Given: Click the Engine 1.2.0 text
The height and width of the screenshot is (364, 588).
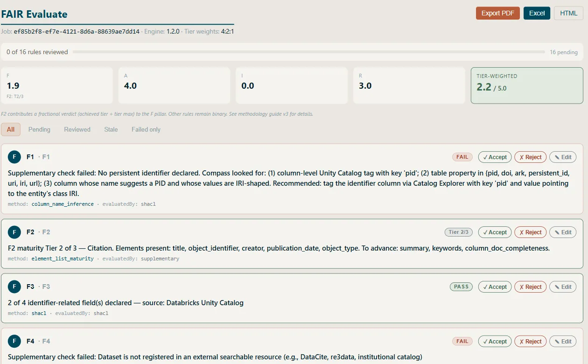Looking at the screenshot, I should (162, 32).
